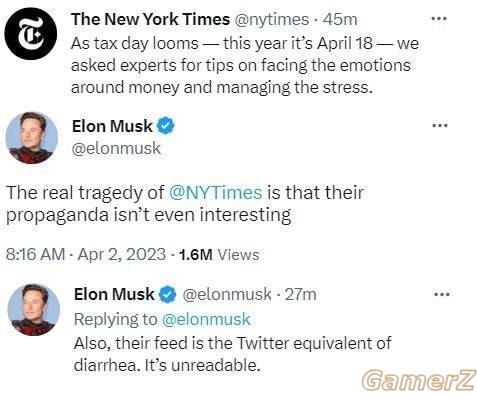Image resolution: width=477 pixels, height=394 pixels.
Task: Open more options on Elon Musk's reply tweet
Action: [x=442, y=294]
